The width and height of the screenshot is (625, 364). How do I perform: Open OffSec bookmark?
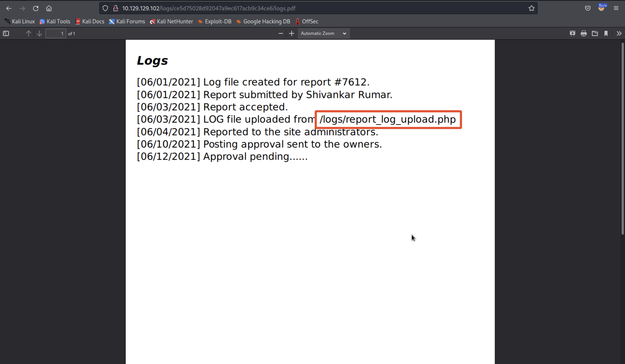307,21
